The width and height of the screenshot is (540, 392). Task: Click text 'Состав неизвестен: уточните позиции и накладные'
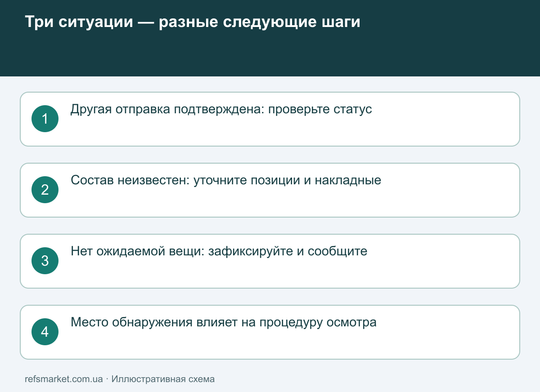tap(226, 180)
